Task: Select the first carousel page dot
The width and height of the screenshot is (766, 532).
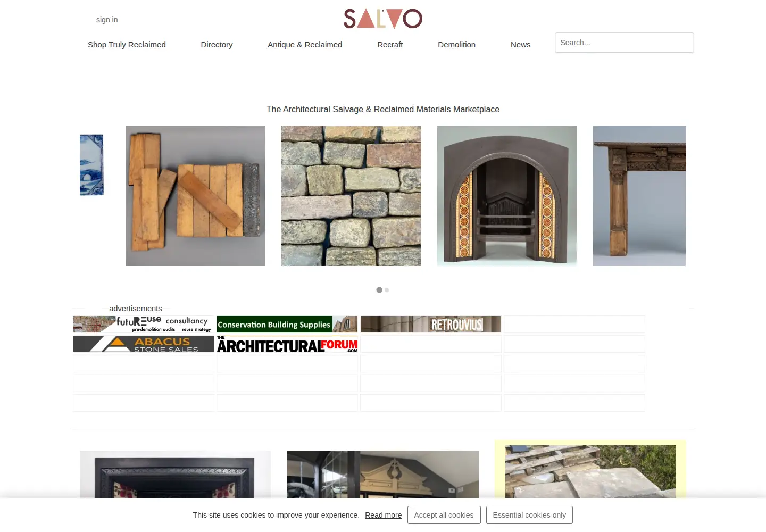Action: click(x=379, y=290)
